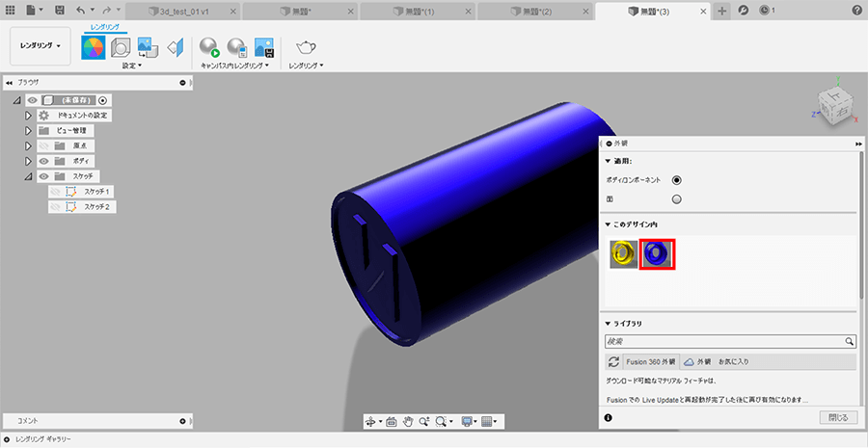
Task: Collapse the ライブラリ section
Action: (608, 323)
